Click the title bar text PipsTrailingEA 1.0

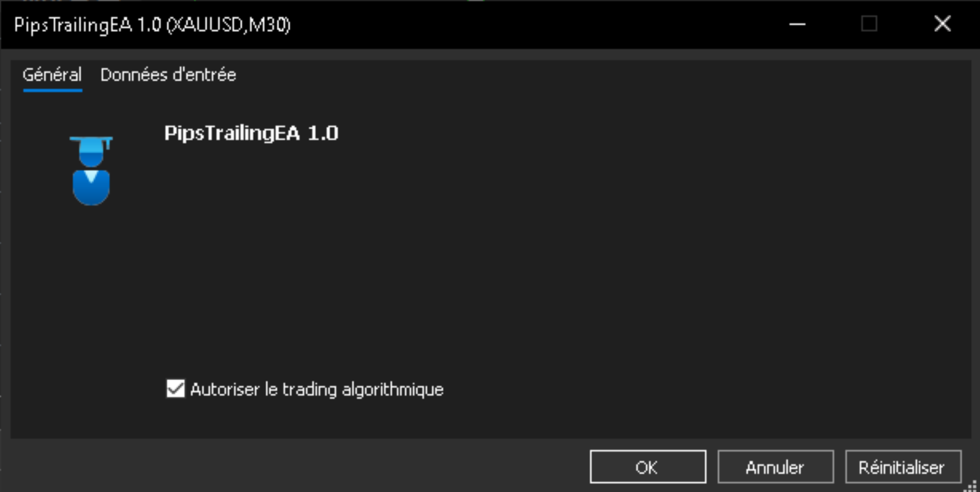tap(88, 25)
